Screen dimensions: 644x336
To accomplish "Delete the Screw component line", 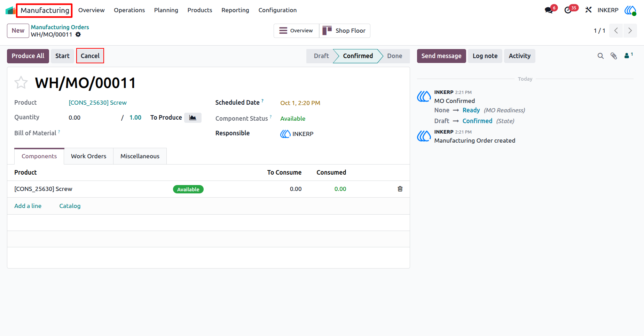I will [x=400, y=189].
